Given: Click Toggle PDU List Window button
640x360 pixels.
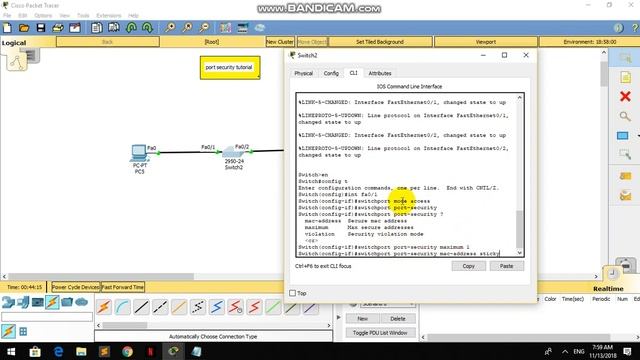Looking at the screenshot, I should [380, 333].
